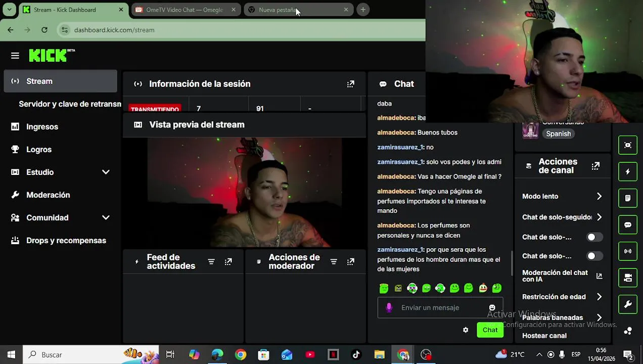Click the speech bubble icon in right toolbar
This screenshot has height=364, width=643.
(x=628, y=225)
